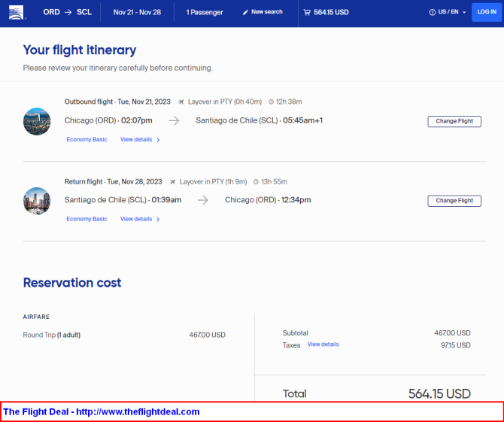The width and height of the screenshot is (504, 422).
Task: Open the ORD to SCL route summary
Action: point(68,12)
